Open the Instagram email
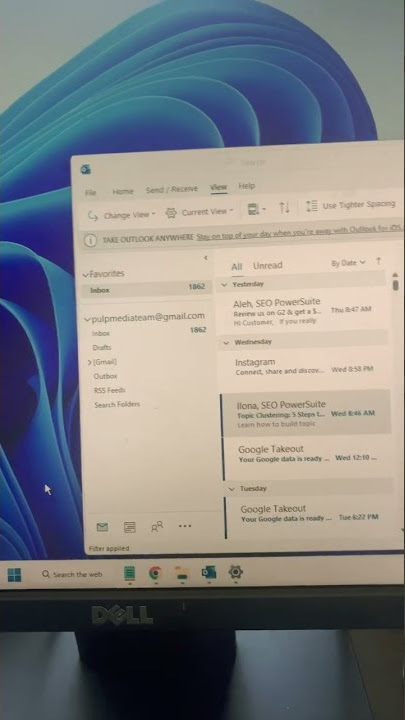 304,367
